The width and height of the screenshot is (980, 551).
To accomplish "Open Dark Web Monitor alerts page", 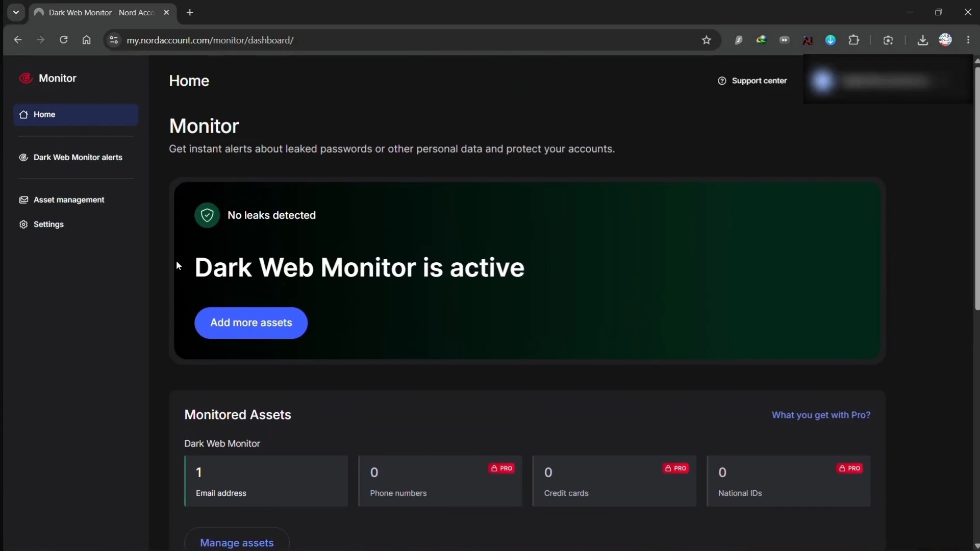I will pos(76,157).
